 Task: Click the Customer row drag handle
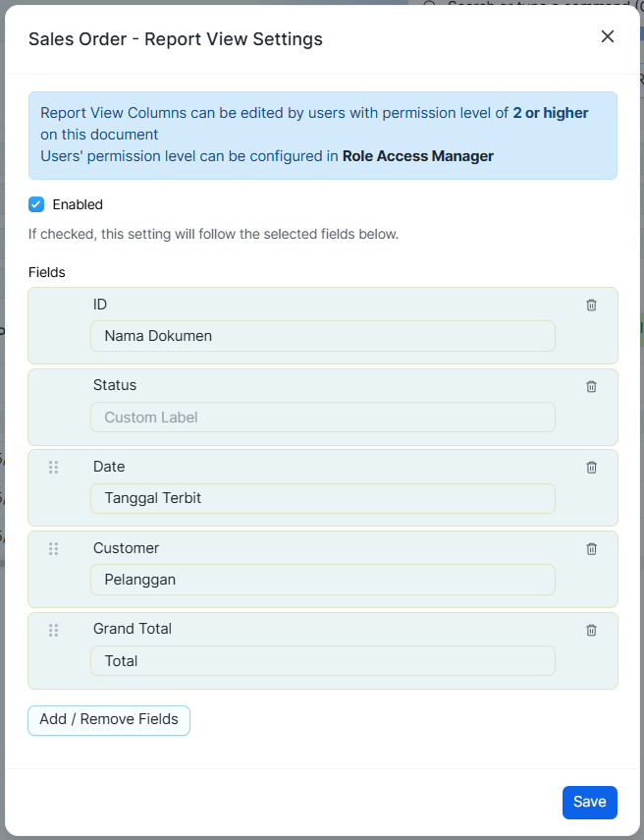click(54, 548)
